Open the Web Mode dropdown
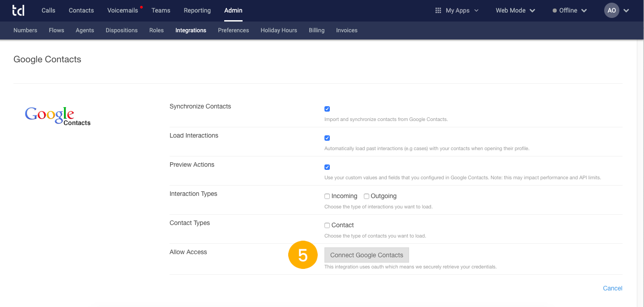Screen dimensions: 644x307 (x=515, y=10)
